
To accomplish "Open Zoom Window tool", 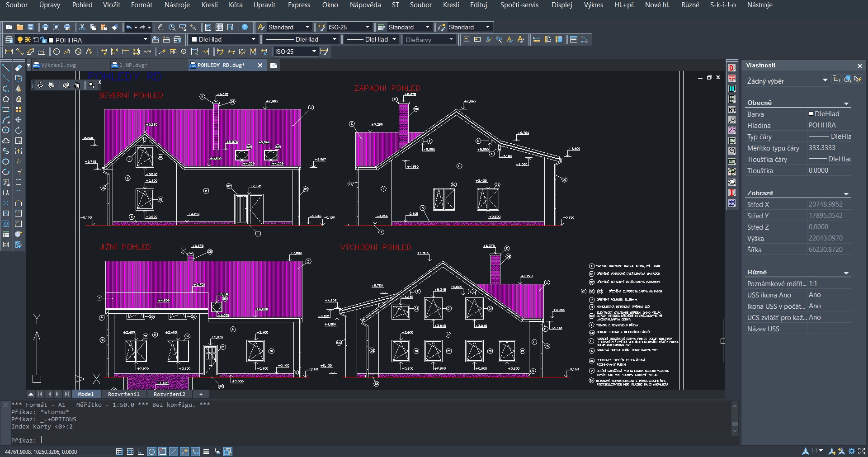I will 183,27.
